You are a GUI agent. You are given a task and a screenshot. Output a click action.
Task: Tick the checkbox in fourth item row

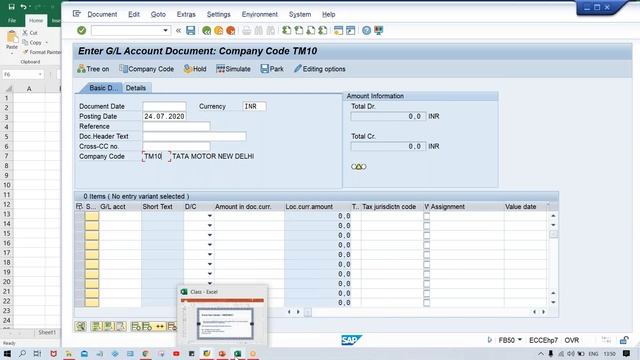tap(427, 245)
